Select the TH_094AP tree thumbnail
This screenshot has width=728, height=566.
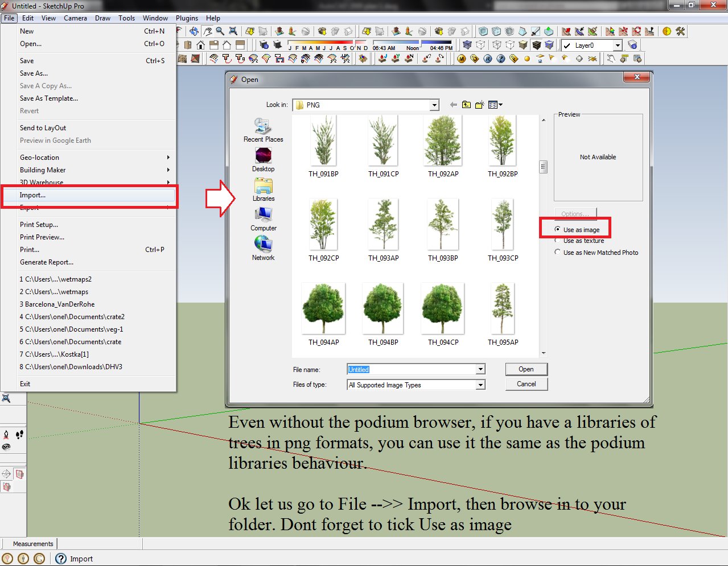pyautogui.click(x=323, y=307)
